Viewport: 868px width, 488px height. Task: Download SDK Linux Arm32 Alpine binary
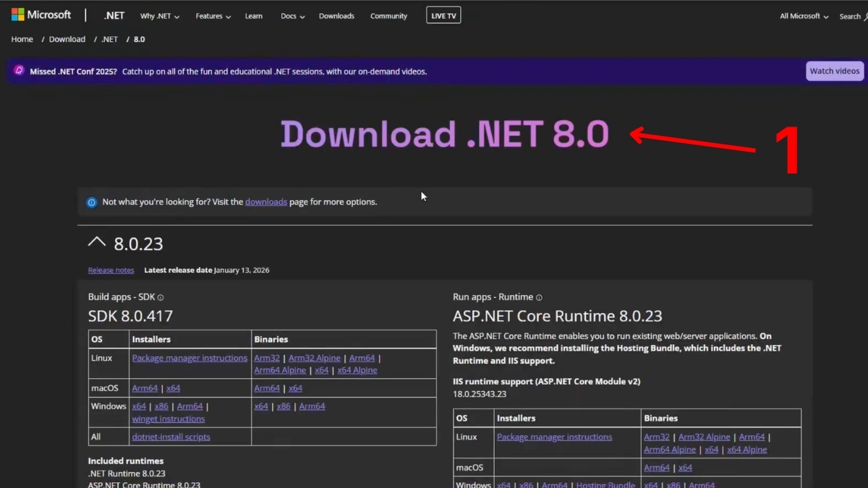(x=315, y=358)
